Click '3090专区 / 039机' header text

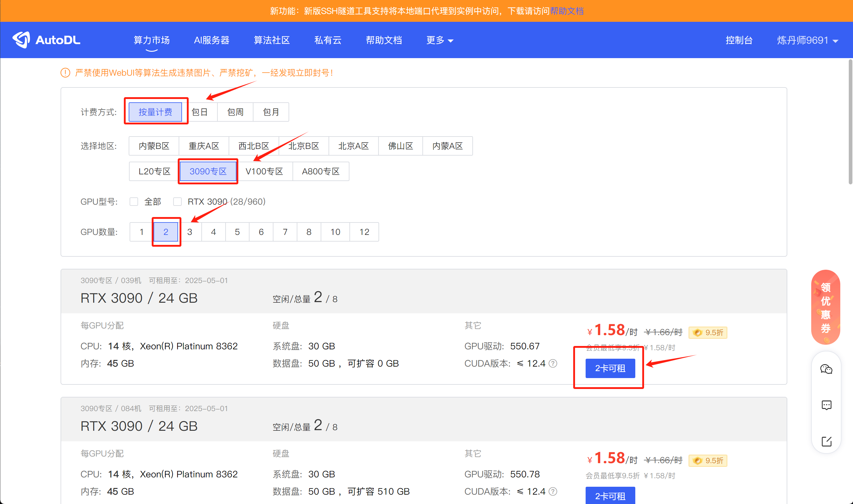111,281
